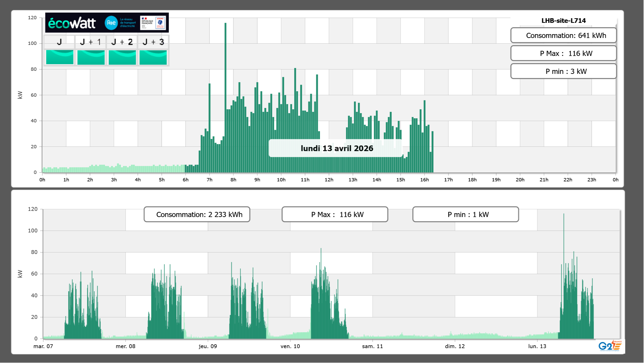Image resolution: width=644 pixels, height=363 pixels.
Task: Click the daily Consommation 641 kWh box
Action: (x=563, y=35)
